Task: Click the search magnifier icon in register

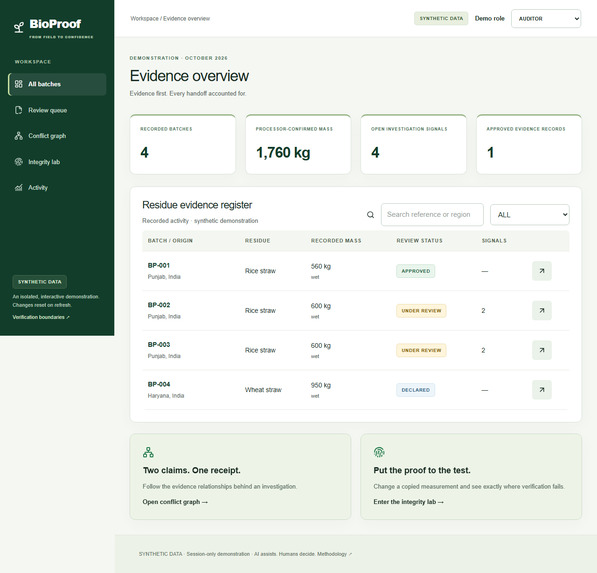Action: tap(370, 215)
